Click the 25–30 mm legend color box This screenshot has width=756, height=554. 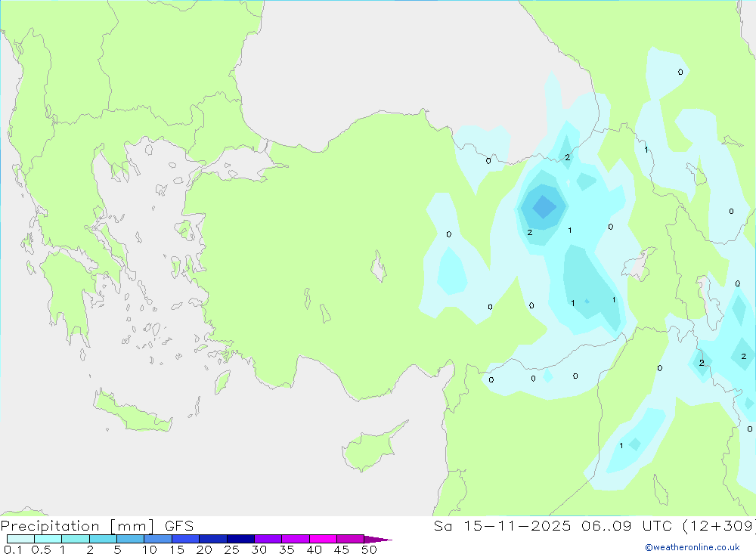pyautogui.click(x=240, y=539)
